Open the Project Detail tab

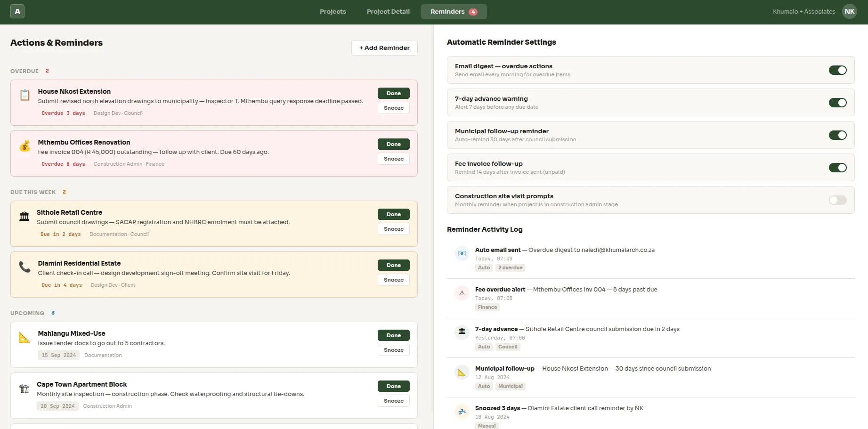coord(388,11)
